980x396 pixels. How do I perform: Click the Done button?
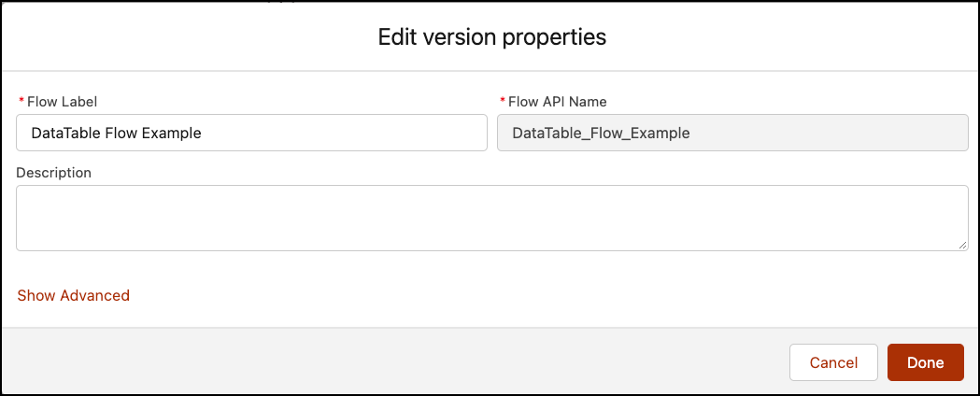click(x=925, y=362)
